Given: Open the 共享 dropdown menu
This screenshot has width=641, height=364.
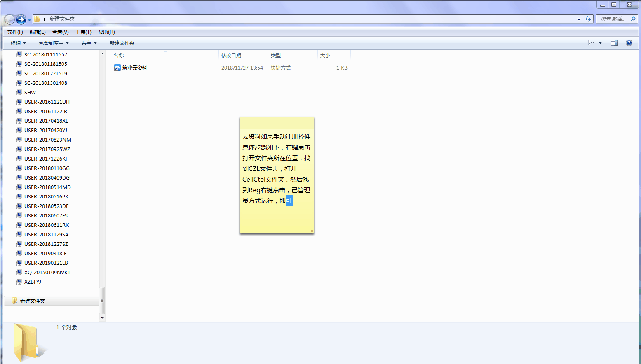Looking at the screenshot, I should click(x=89, y=43).
